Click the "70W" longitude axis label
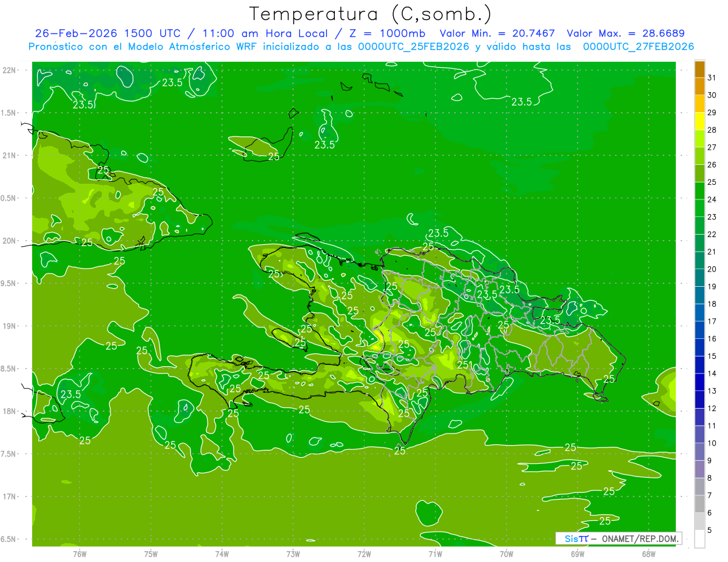 tap(507, 554)
